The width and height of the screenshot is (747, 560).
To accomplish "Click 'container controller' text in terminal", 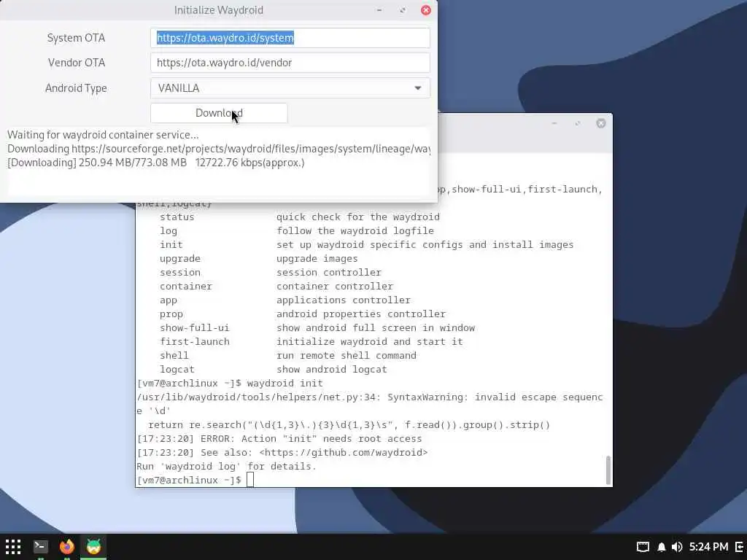I will [334, 286].
